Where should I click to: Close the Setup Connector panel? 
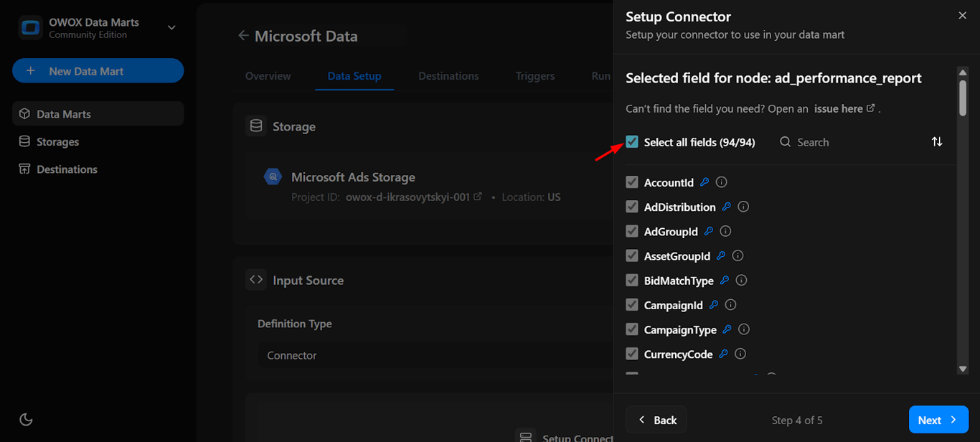click(x=963, y=15)
